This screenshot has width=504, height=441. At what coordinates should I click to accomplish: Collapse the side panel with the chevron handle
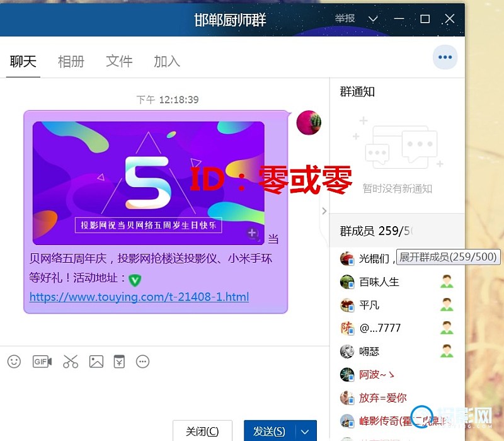pos(324,211)
